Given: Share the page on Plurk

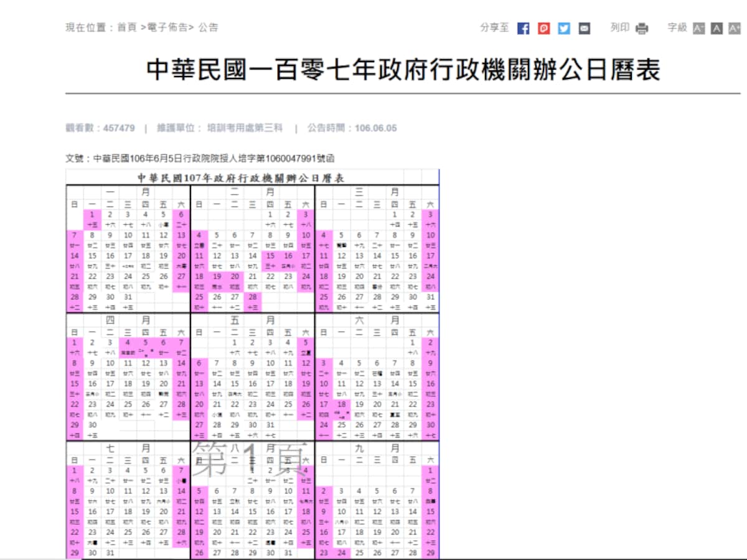Looking at the screenshot, I should tap(544, 29).
